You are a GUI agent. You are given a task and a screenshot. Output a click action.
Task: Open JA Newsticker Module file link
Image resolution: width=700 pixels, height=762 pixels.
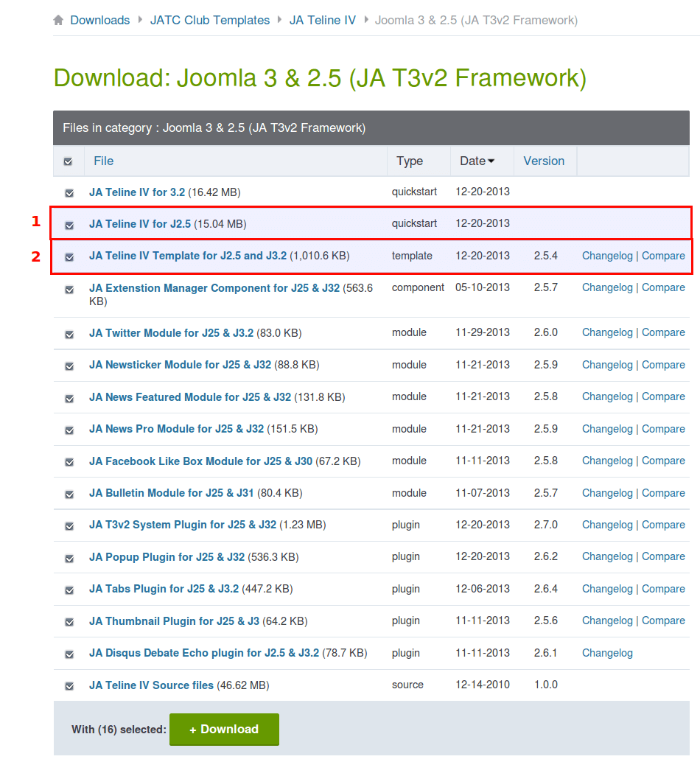[x=181, y=365]
